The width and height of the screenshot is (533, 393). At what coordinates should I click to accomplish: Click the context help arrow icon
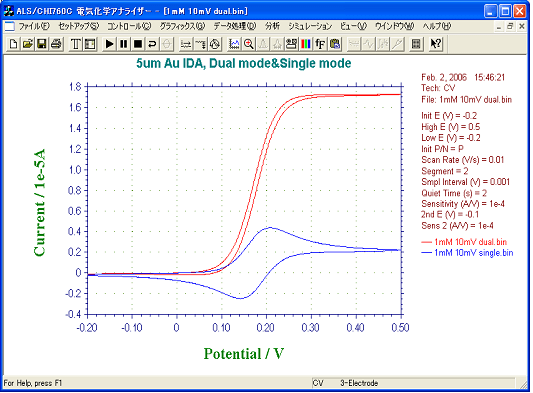(436, 44)
